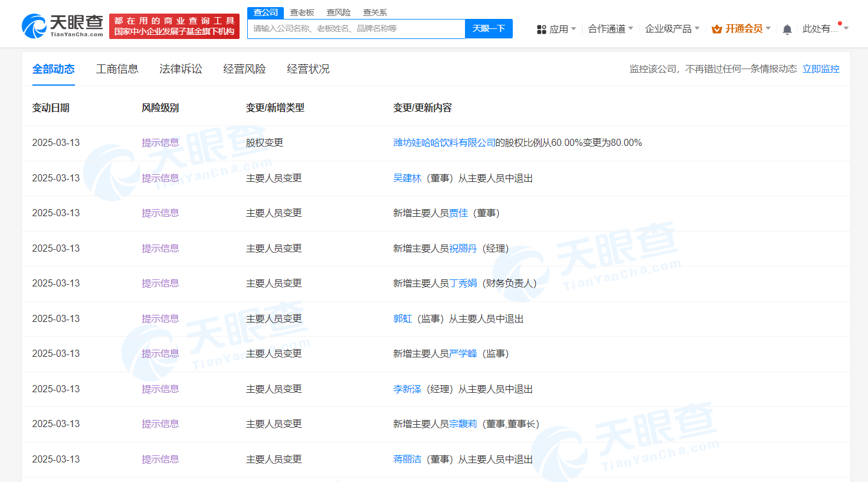Click 提示信息 in the 祝丽丹 row
This screenshot has height=482, width=868.
[x=161, y=249]
